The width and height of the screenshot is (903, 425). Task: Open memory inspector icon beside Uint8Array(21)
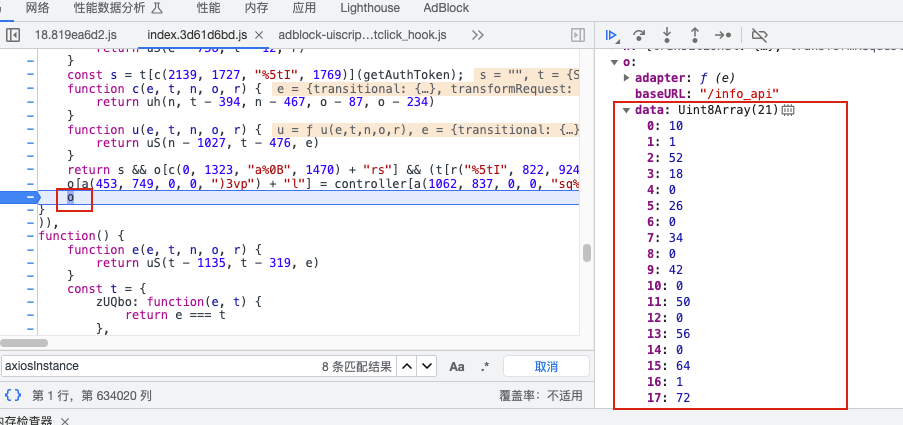click(788, 109)
